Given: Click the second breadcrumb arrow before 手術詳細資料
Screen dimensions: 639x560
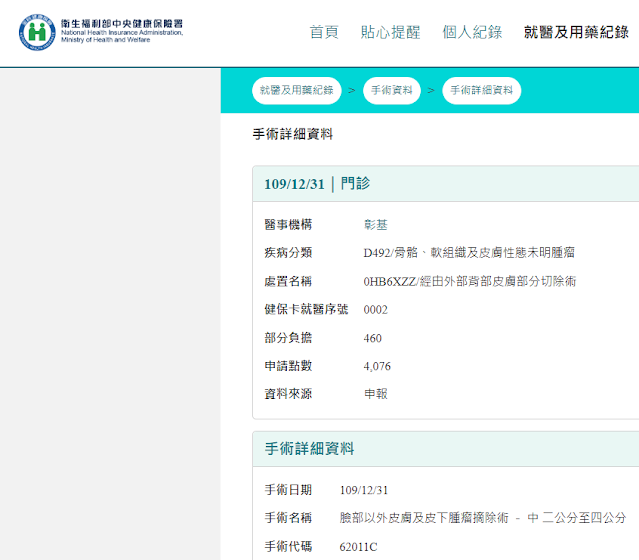Looking at the screenshot, I should (x=432, y=91).
